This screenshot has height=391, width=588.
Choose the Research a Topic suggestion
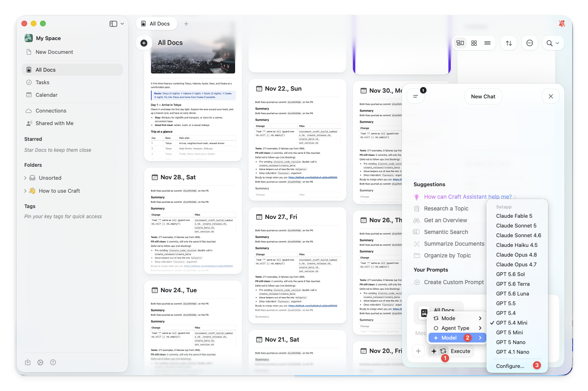446,208
